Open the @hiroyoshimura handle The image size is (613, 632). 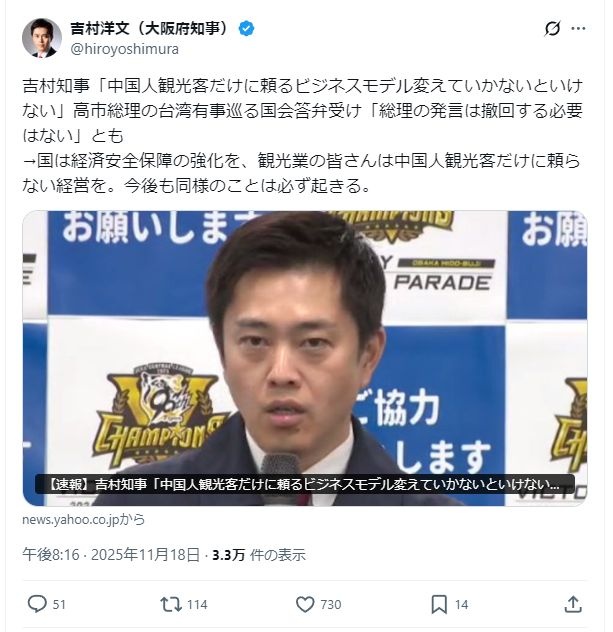(x=125, y=49)
